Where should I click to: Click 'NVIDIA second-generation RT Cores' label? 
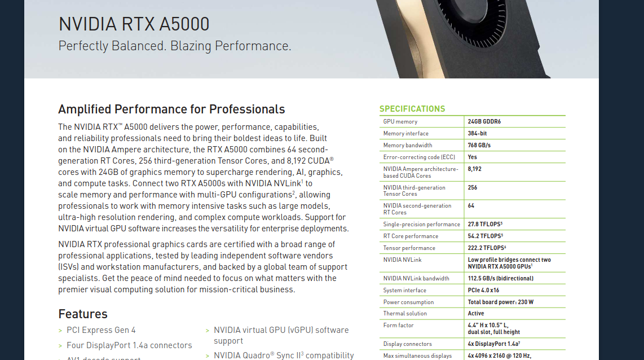pos(417,209)
